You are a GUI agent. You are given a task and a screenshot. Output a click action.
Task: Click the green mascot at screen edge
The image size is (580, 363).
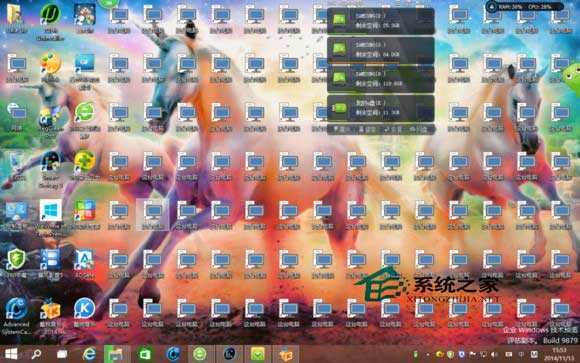coord(572,76)
